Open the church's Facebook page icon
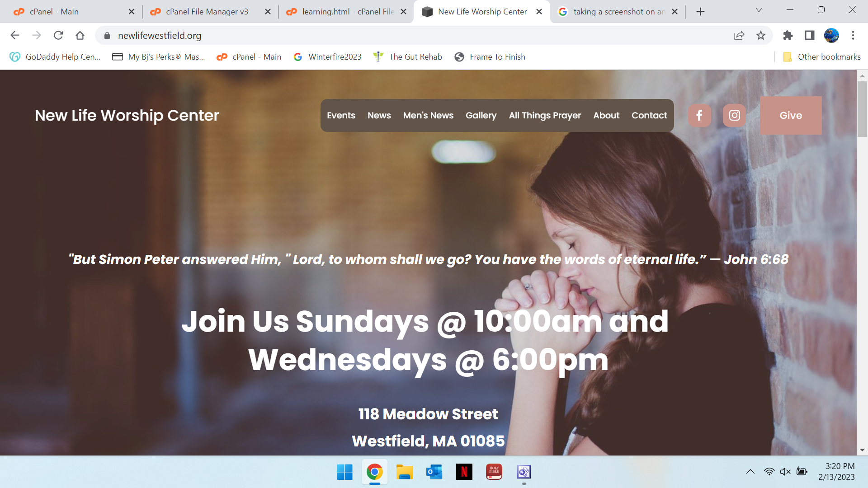This screenshot has height=488, width=868. (699, 116)
